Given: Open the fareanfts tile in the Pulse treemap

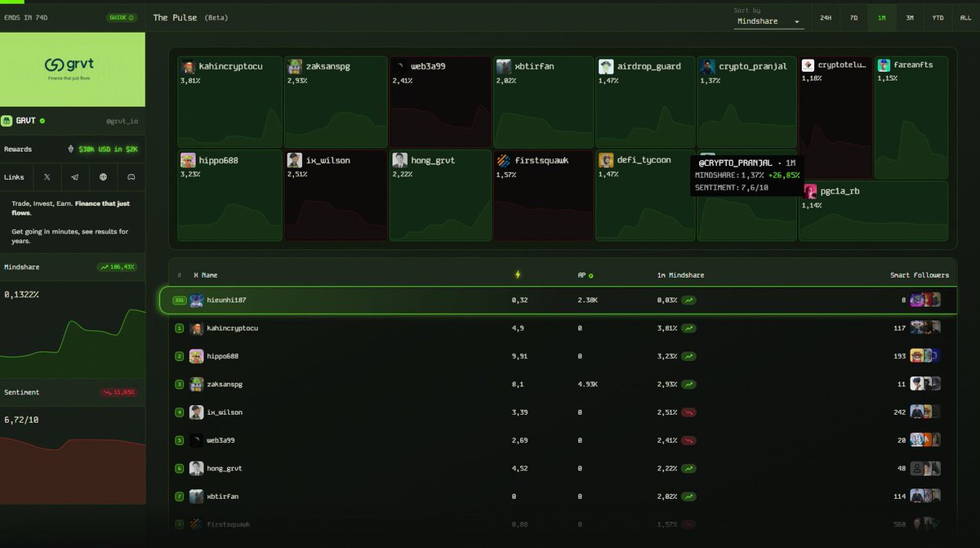Looking at the screenshot, I should pos(911,118).
